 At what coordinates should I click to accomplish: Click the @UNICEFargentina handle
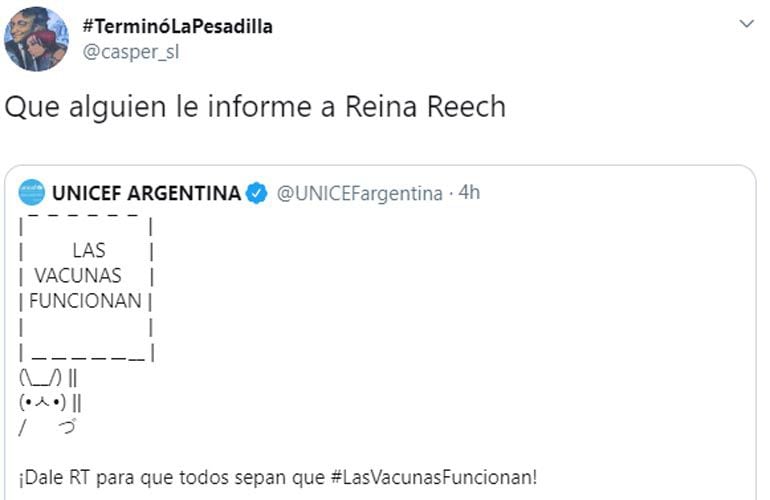[359, 193]
